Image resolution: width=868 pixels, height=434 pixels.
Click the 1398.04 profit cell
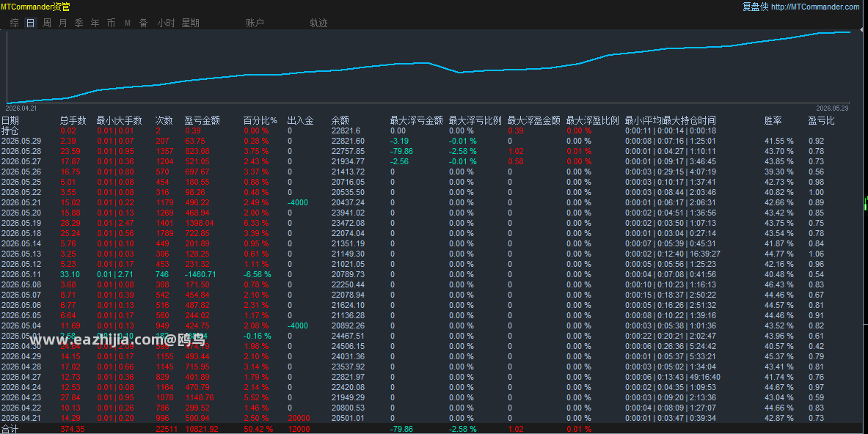(x=200, y=223)
